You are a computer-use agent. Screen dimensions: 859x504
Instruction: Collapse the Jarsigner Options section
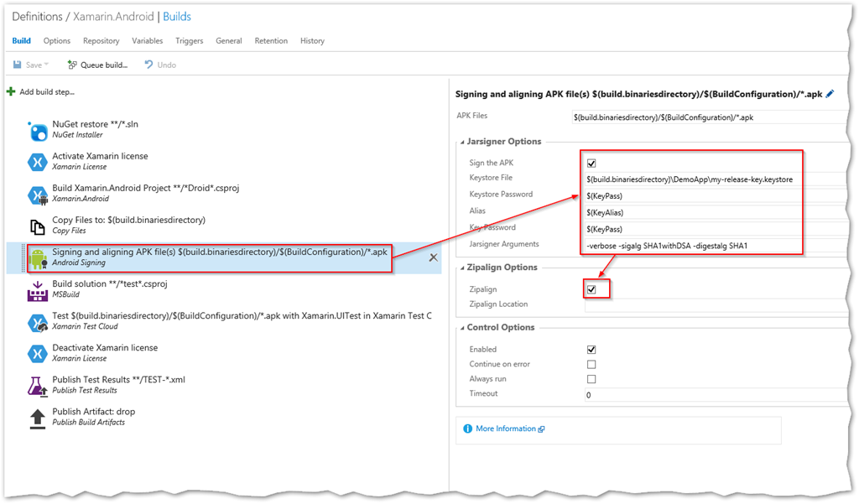[x=461, y=143]
